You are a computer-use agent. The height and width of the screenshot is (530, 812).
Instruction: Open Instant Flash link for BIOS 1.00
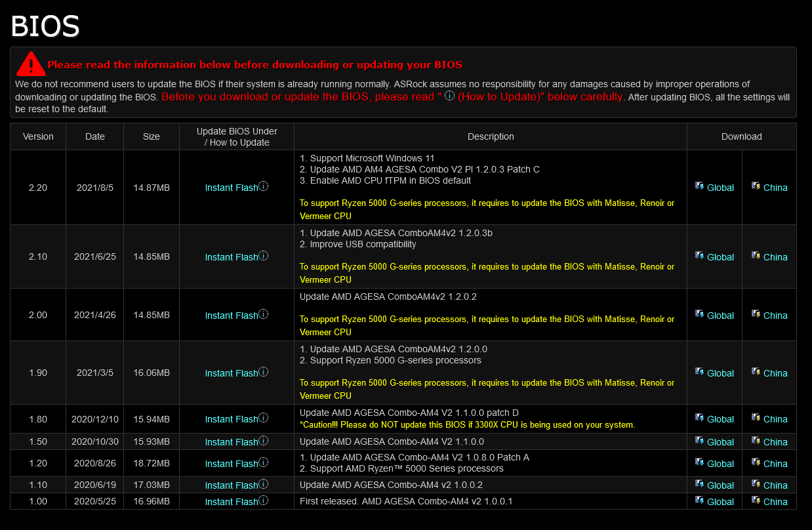[x=232, y=502]
